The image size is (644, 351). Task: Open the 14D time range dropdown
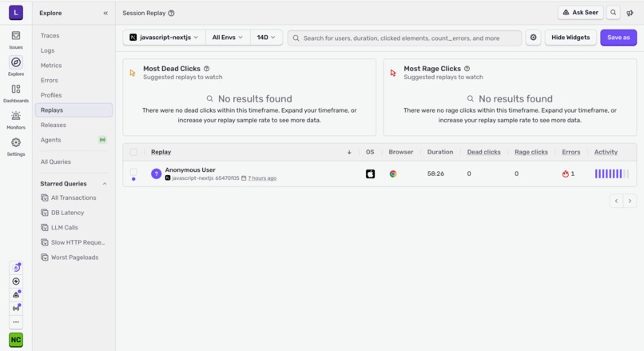[266, 38]
